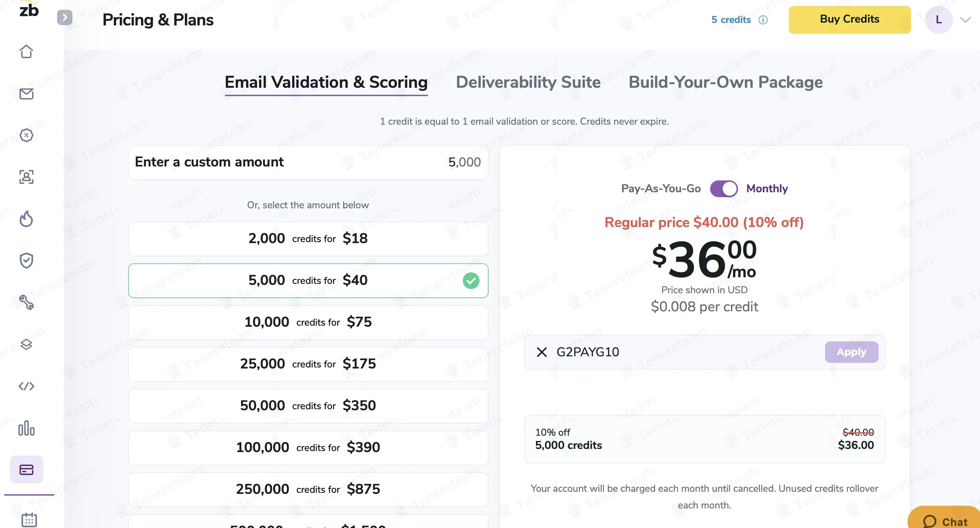Switch to Deliverability Suite tab
This screenshot has height=528, width=980.
tap(528, 82)
